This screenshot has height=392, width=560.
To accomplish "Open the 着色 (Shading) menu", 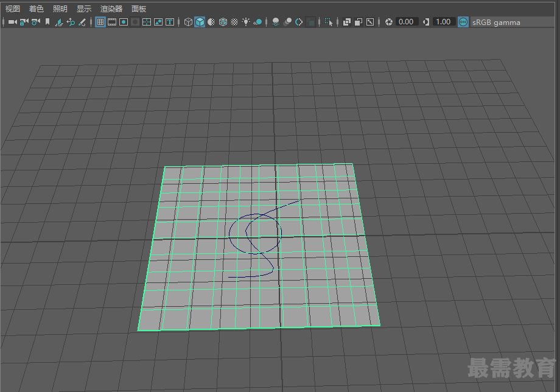I will (x=36, y=9).
